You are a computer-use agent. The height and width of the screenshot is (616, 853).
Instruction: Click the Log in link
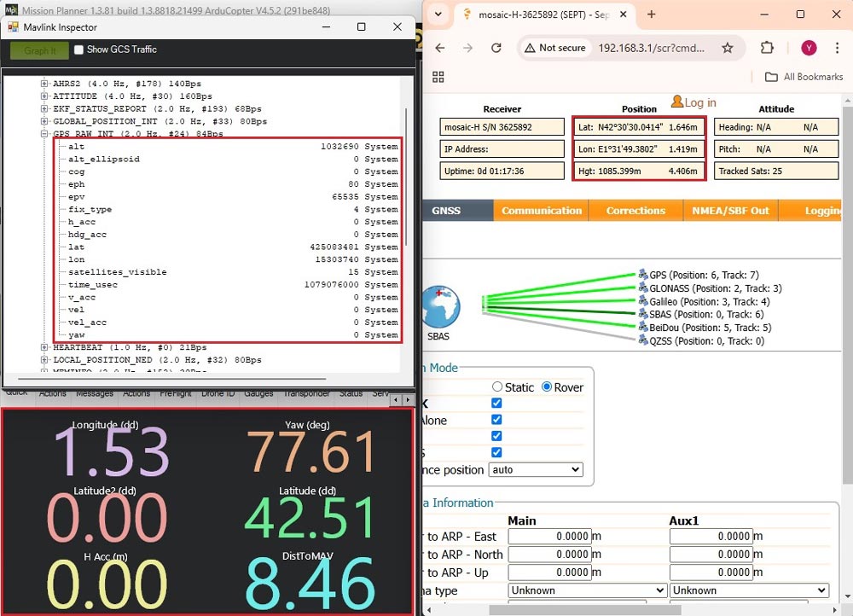point(699,102)
